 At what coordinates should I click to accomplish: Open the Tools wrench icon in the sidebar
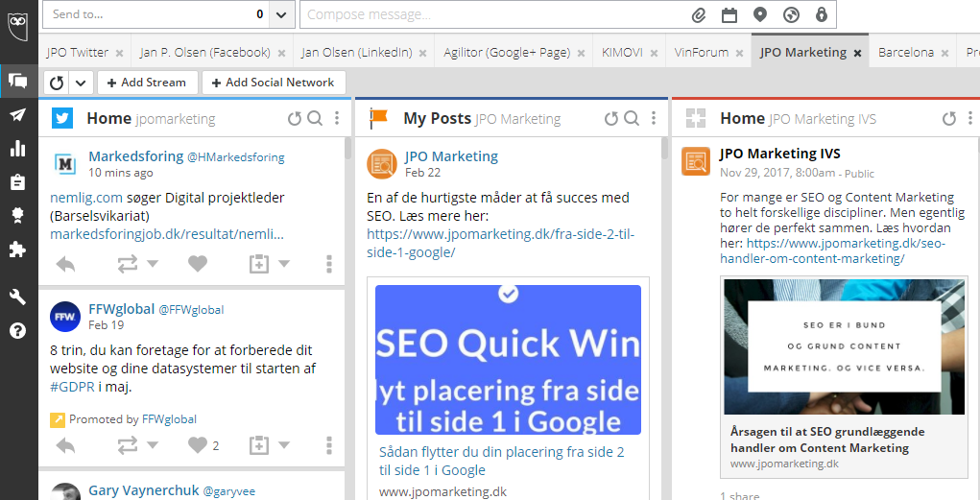point(18,297)
